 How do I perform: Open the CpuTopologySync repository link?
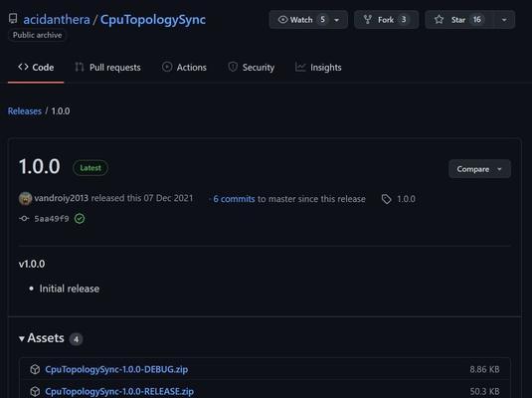tap(153, 19)
